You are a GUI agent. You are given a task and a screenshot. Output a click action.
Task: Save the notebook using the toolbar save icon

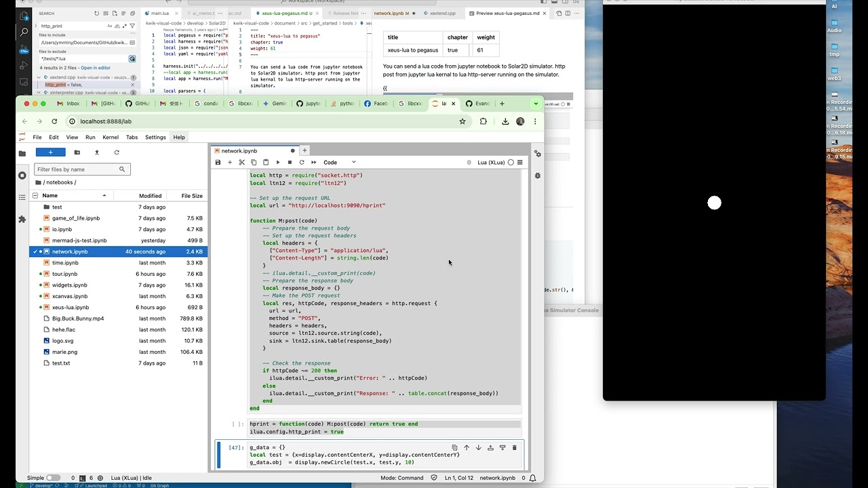218,163
